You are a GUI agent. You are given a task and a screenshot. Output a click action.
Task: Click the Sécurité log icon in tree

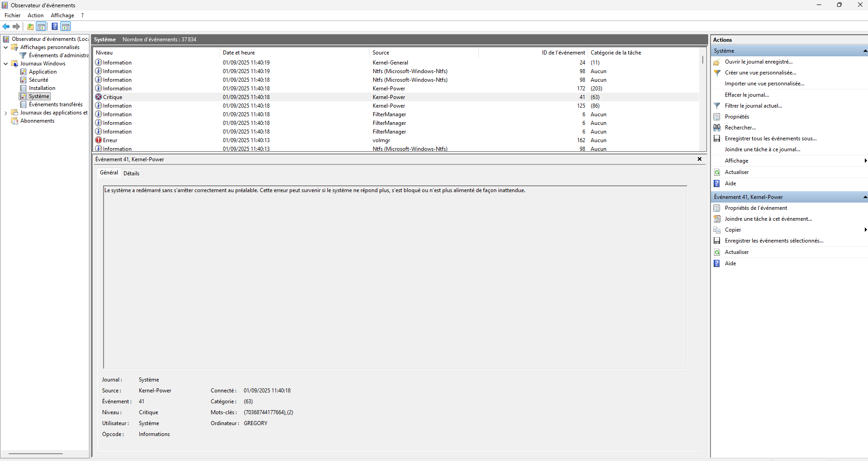(24, 80)
